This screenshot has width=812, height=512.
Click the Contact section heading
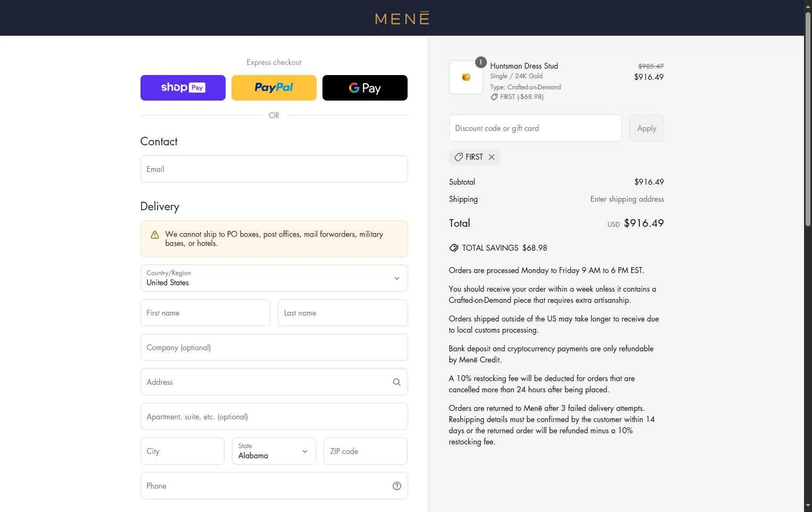[159, 142]
